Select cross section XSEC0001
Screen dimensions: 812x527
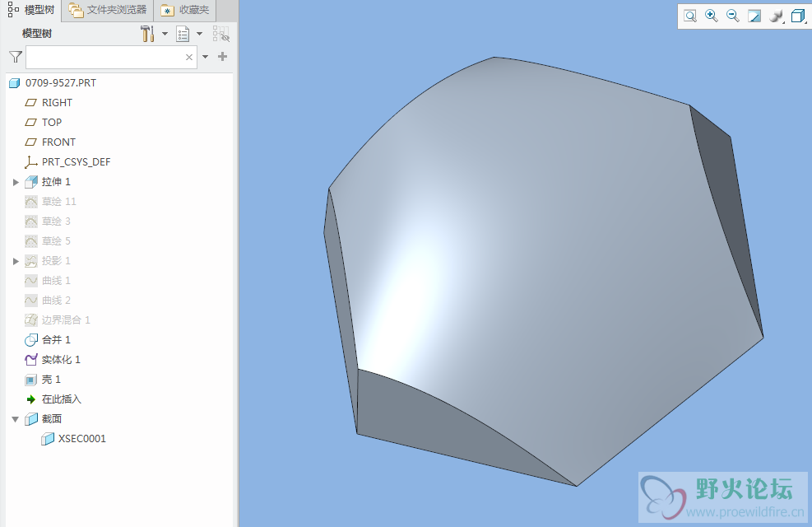[x=81, y=439]
